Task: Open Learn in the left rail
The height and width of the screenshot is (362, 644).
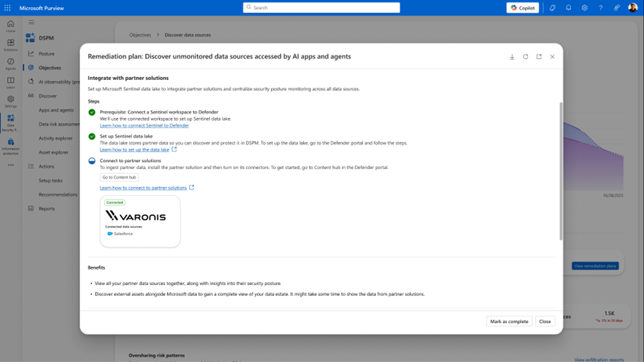Action: click(11, 83)
